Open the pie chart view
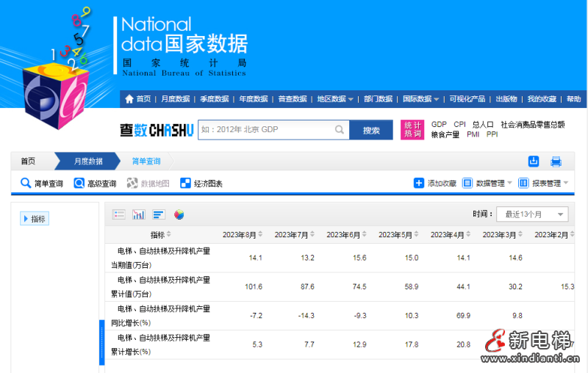This screenshot has height=373, width=588. pyautogui.click(x=179, y=214)
